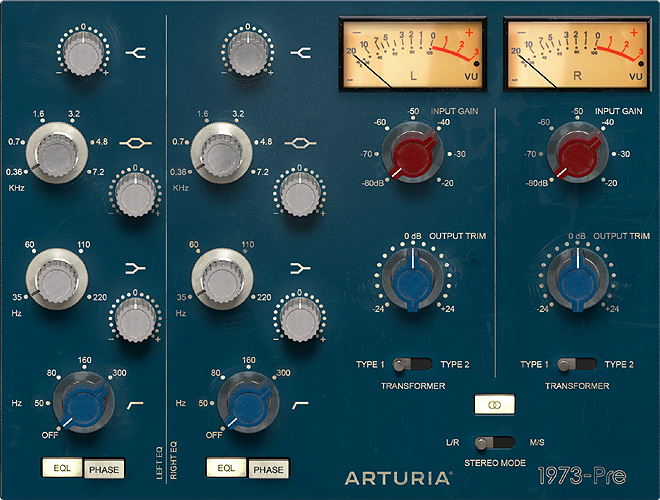660x500 pixels.
Task: Click left EQ low shelf icon
Action: (x=134, y=268)
